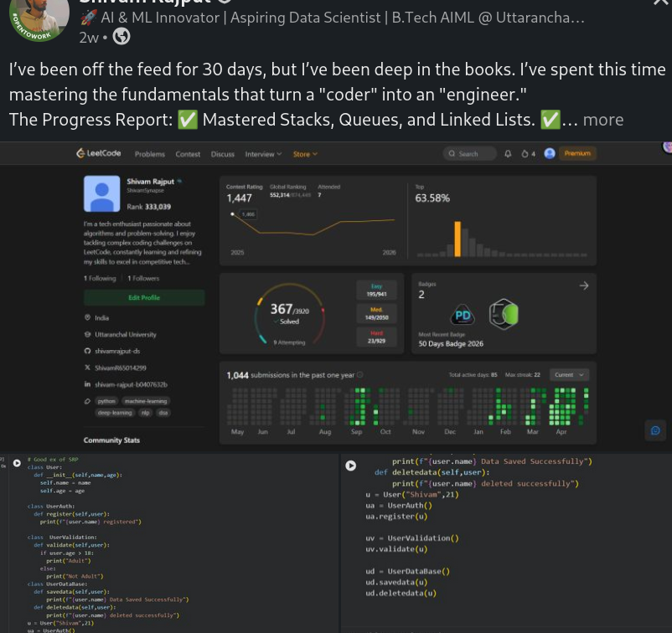This screenshot has width=672, height=633.
Task: Open the Problems tab
Action: click(x=150, y=154)
